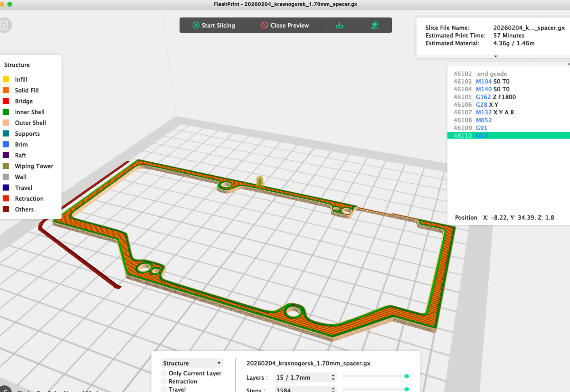Click the download/save G-code icon in toolbar

[x=339, y=25]
